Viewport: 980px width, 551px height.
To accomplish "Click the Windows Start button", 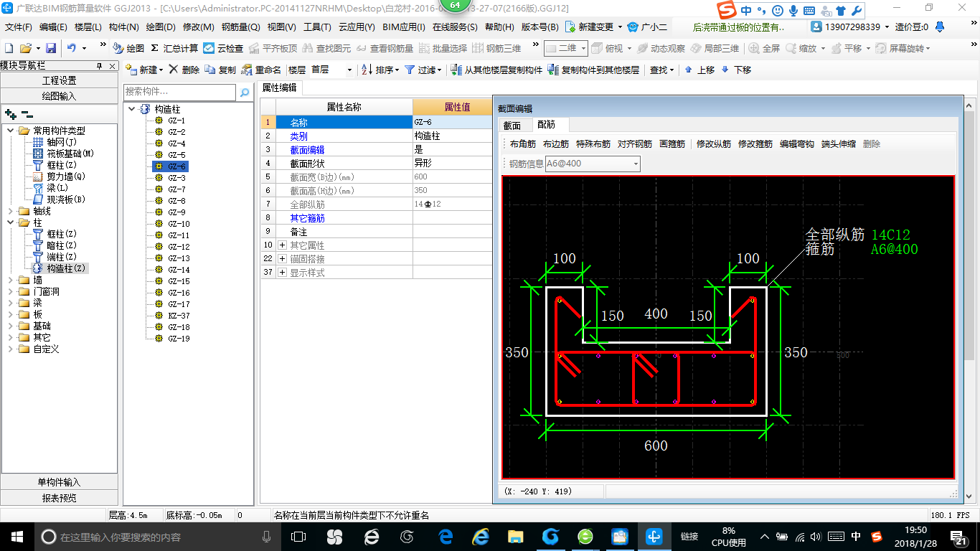I will click(17, 536).
